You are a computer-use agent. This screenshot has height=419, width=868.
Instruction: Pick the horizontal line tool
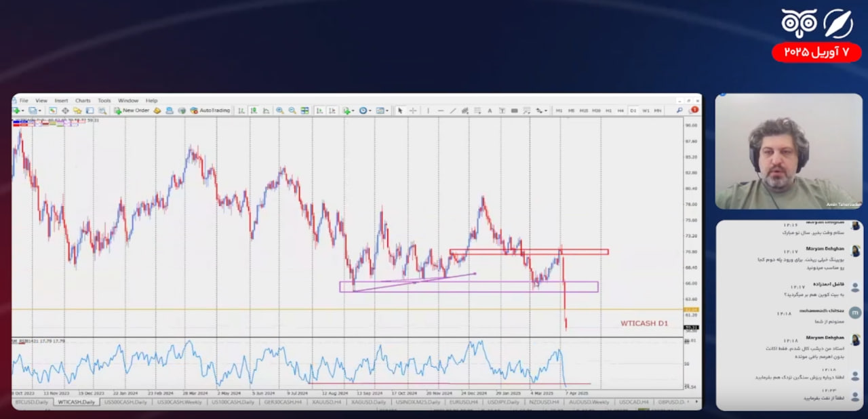pyautogui.click(x=441, y=111)
